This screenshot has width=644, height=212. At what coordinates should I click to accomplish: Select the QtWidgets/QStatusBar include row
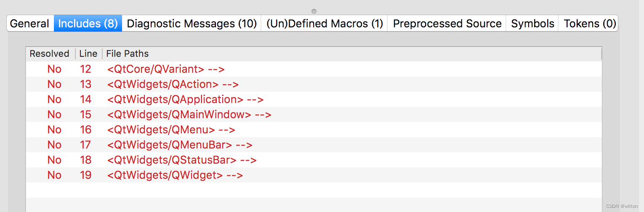[182, 160]
